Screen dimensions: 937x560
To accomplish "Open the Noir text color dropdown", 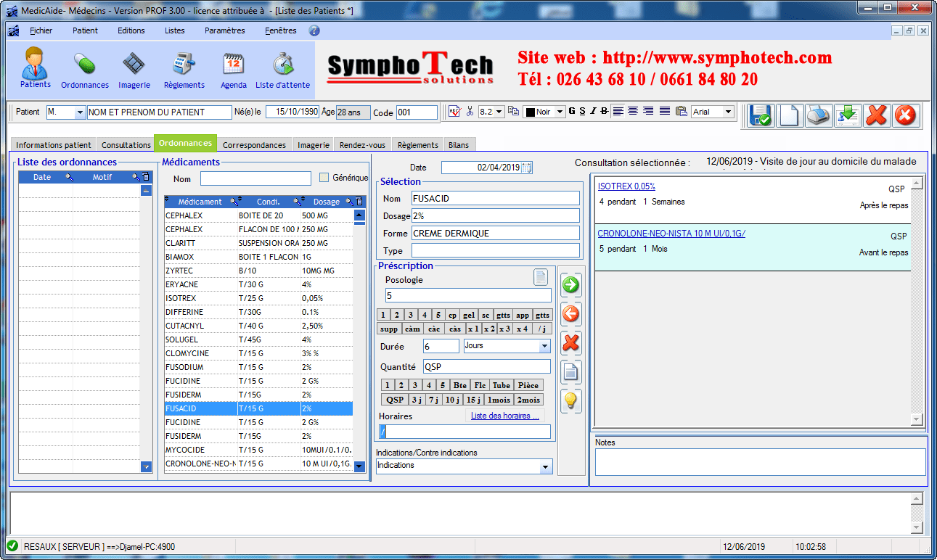I will (560, 112).
